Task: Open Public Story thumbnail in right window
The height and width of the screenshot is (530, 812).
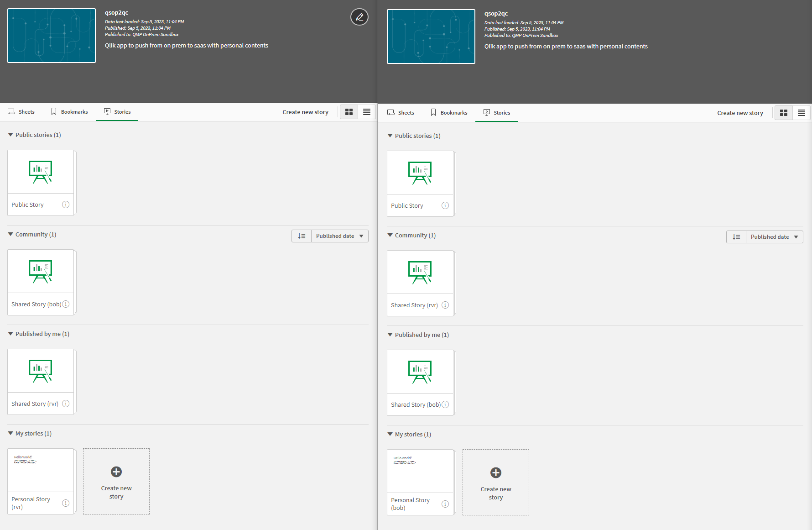Action: click(x=420, y=173)
